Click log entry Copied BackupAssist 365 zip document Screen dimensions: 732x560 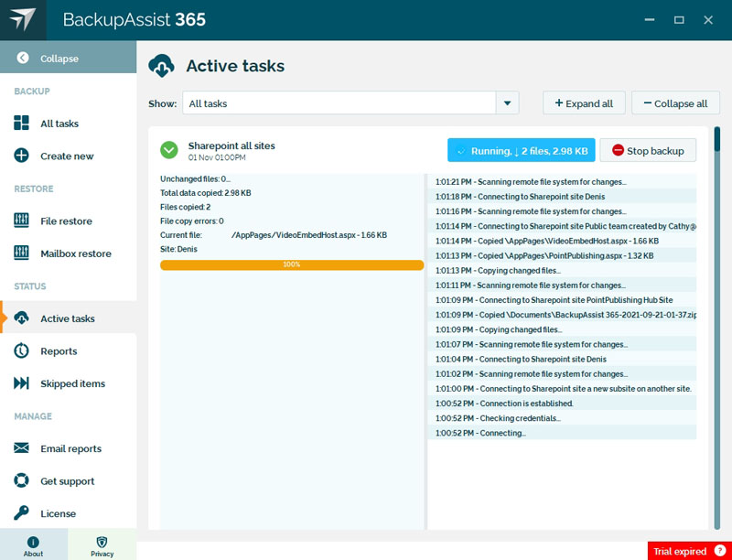562,315
